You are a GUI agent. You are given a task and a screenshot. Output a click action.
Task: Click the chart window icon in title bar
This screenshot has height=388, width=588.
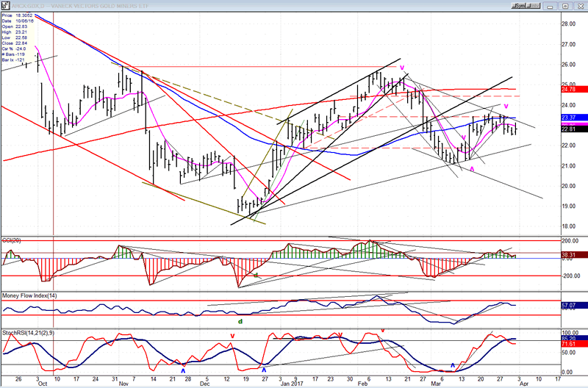[x=5, y=4]
